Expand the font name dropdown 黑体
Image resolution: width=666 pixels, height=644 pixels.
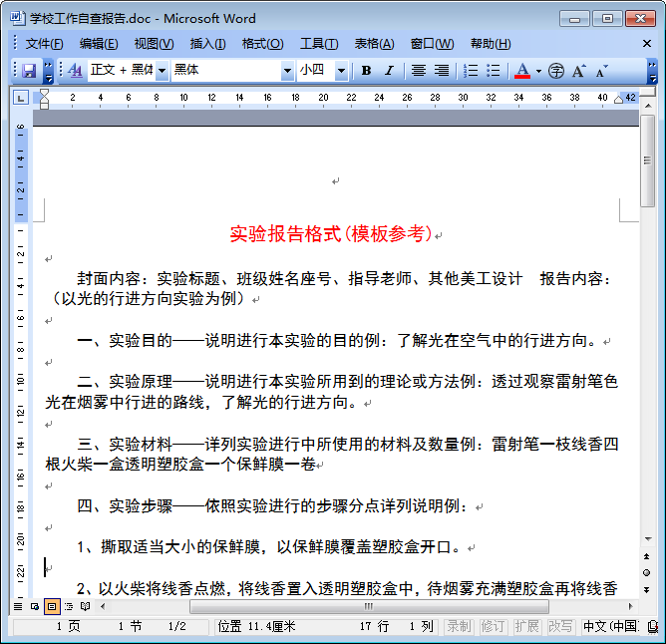pyautogui.click(x=287, y=71)
